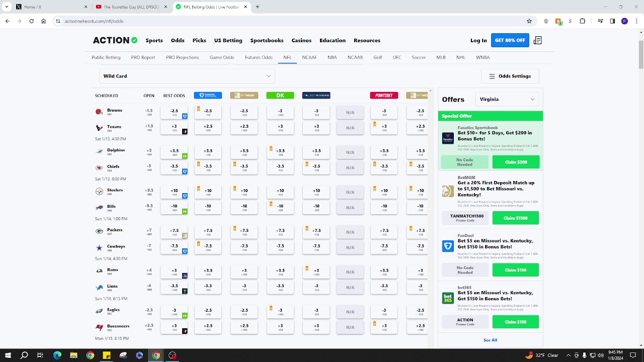Viewport: 644px width, 362px height.
Task: Open a new browser tab with plus button
Action: (x=258, y=7)
